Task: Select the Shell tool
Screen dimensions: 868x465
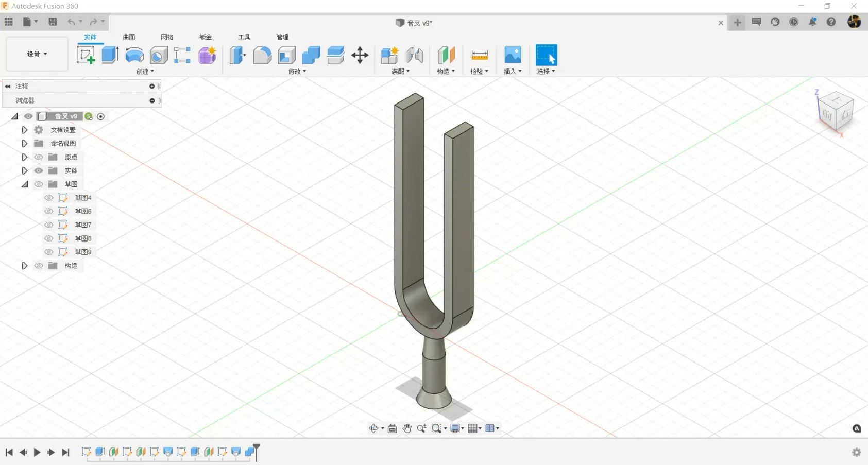Action: [x=287, y=55]
